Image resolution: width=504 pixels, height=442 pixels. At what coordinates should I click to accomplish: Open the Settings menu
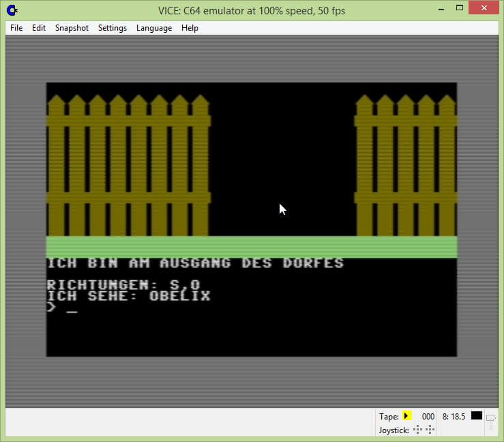click(x=112, y=28)
